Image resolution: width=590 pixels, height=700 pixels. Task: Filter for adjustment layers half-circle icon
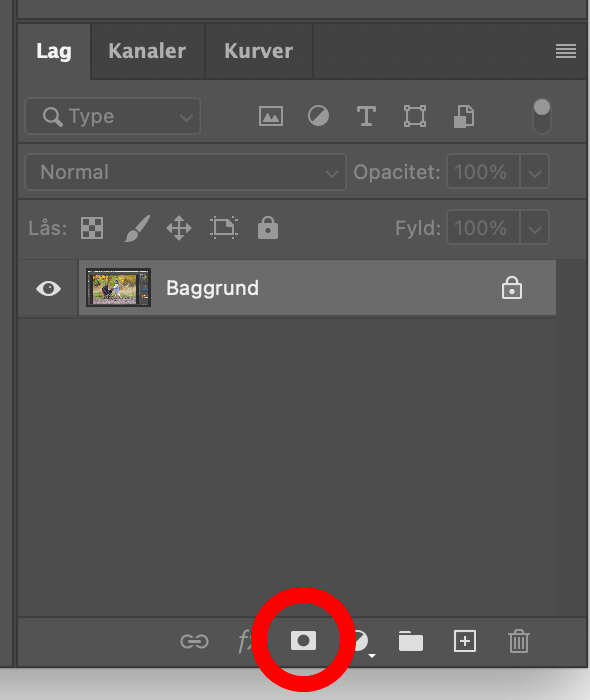pyautogui.click(x=318, y=116)
